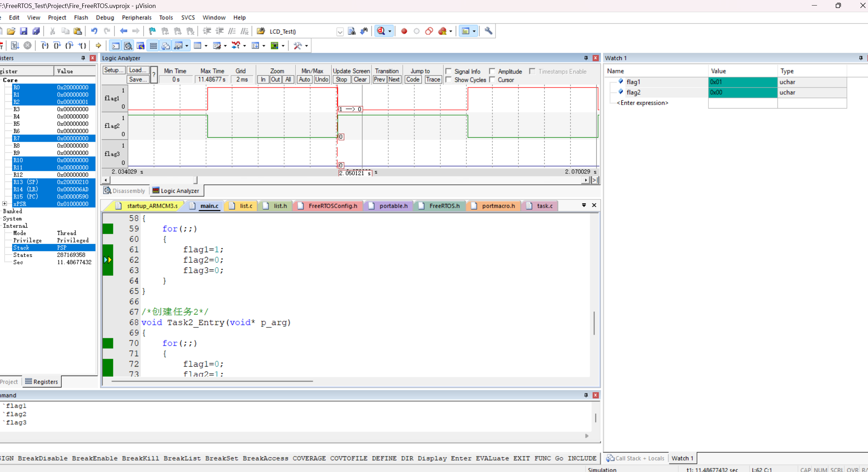Viewport: 868px width, 472px height.
Task: Toggle the Cursor checkbox
Action: pos(492,80)
